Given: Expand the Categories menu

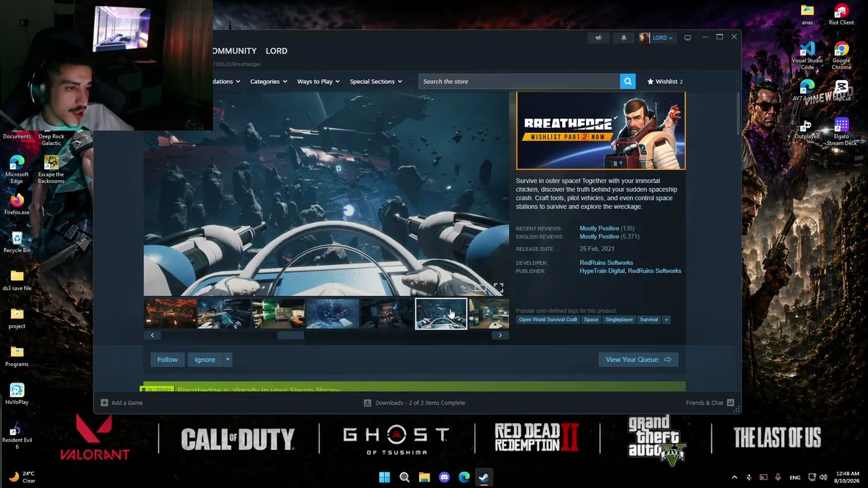Looking at the screenshot, I should click(269, 81).
